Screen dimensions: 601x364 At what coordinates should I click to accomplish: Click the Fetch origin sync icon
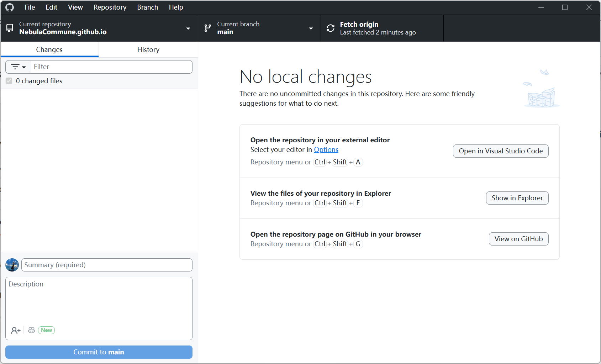[331, 28]
